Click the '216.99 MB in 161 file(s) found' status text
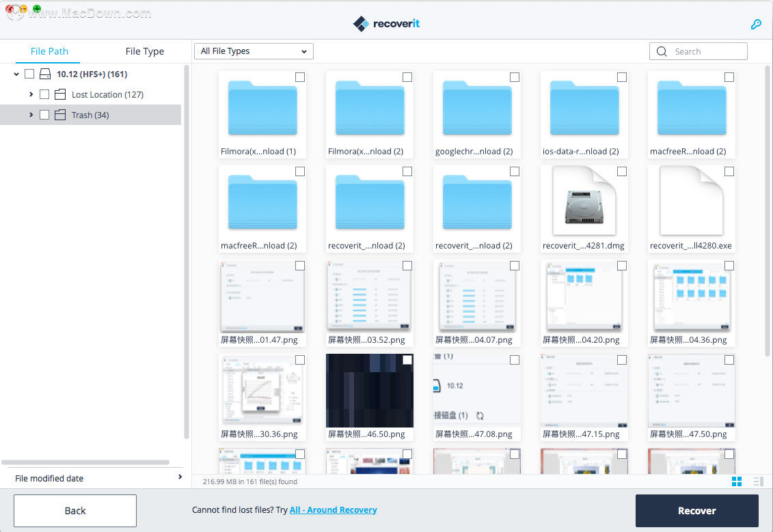The image size is (773, 532). 250,481
